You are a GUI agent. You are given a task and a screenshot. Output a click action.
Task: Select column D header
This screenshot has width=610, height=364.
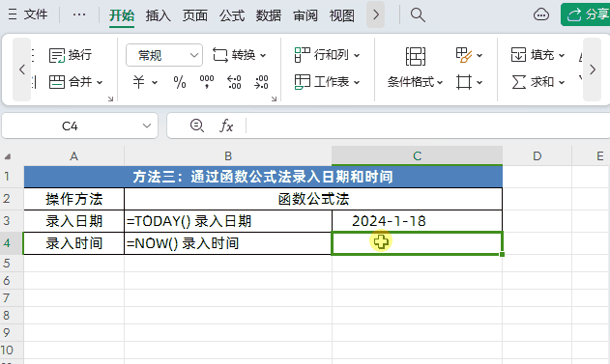[x=537, y=156]
